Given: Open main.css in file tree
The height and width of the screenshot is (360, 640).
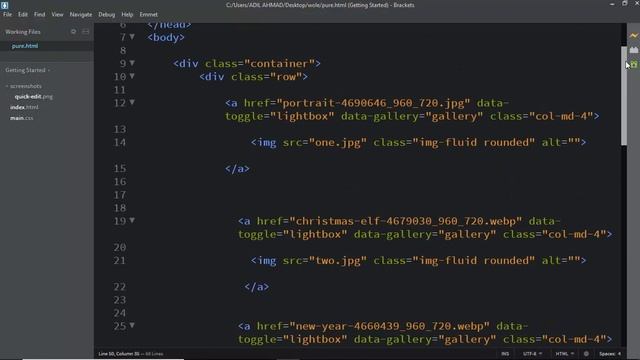Looking at the screenshot, I should (22, 118).
